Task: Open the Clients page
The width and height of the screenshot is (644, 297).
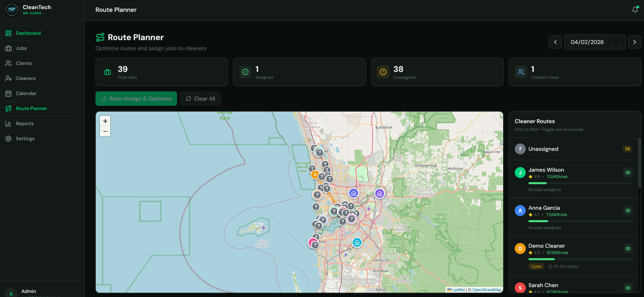Action: (40, 63)
